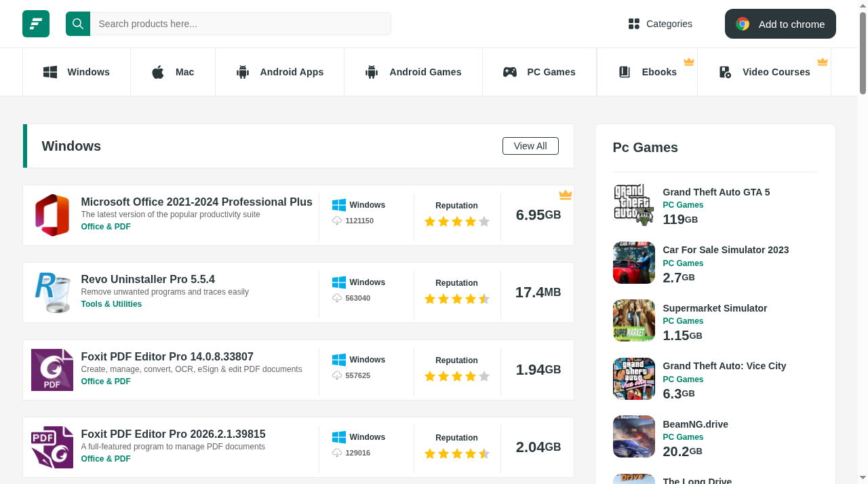Open the Ebooks tab
Image resolution: width=868 pixels, height=484 pixels.
pyautogui.click(x=648, y=72)
